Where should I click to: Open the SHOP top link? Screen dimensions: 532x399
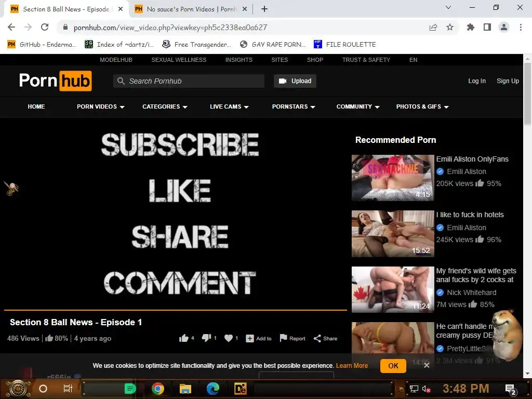(x=315, y=60)
